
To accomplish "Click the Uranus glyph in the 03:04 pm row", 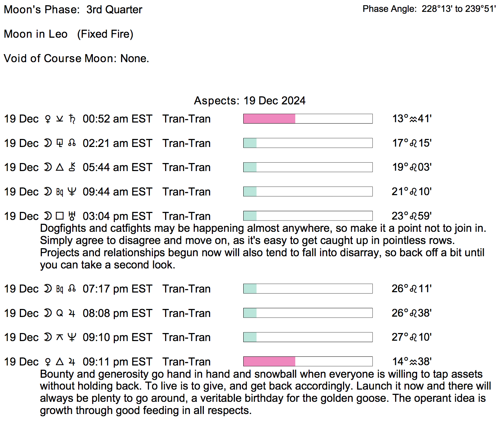I will point(72,216).
